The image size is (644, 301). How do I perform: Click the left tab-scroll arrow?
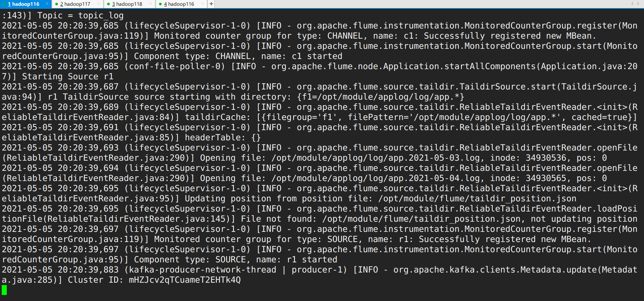point(632,4)
